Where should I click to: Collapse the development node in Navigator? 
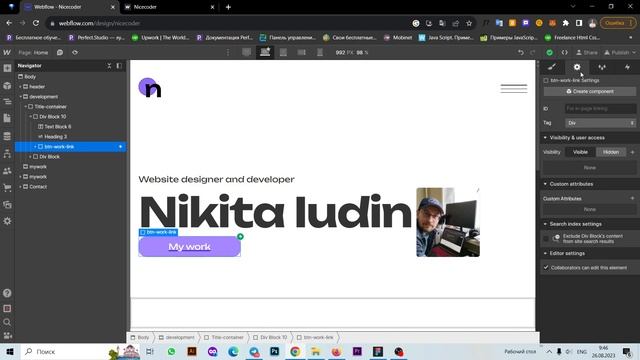[x=20, y=97]
